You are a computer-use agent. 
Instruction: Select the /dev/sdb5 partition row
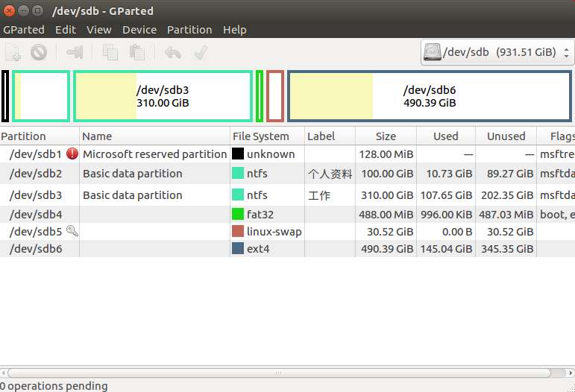pos(288,232)
